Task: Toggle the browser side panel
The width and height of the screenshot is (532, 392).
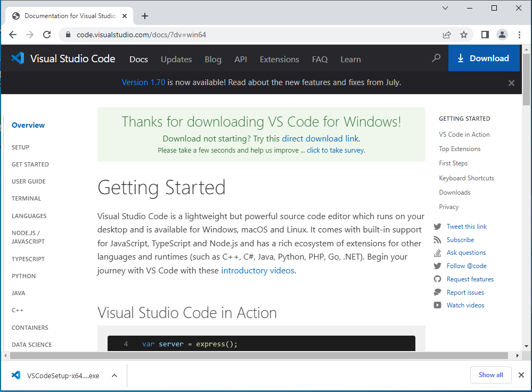Action: tap(485, 35)
